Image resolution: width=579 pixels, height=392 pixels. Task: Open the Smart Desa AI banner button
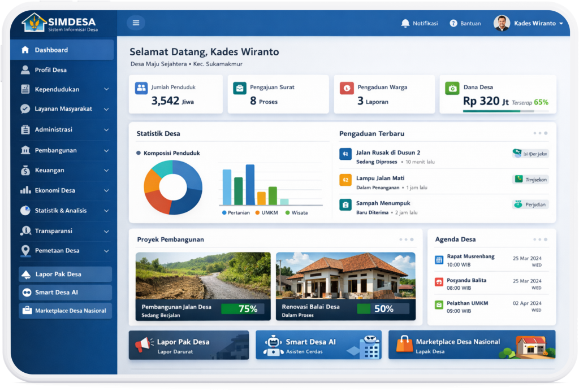318,345
